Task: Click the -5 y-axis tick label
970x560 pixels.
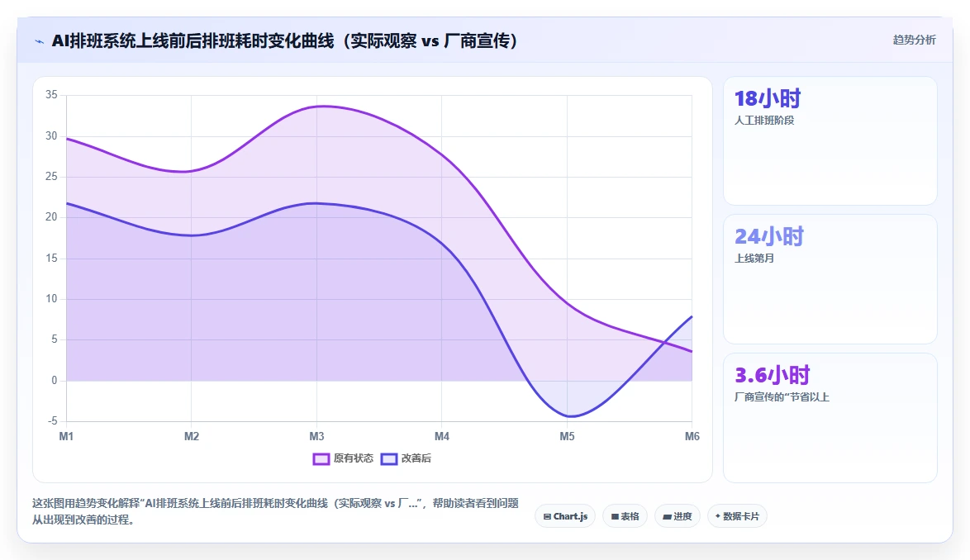Action: (53, 421)
